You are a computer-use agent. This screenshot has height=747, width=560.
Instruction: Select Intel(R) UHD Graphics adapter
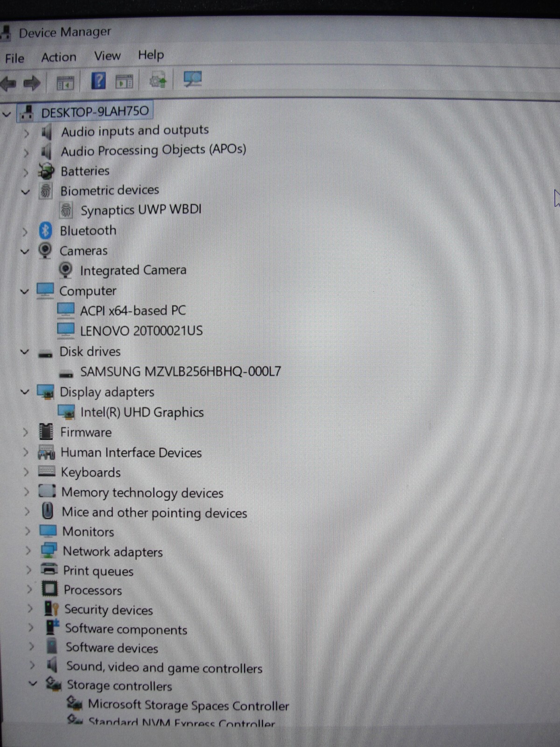(x=142, y=412)
